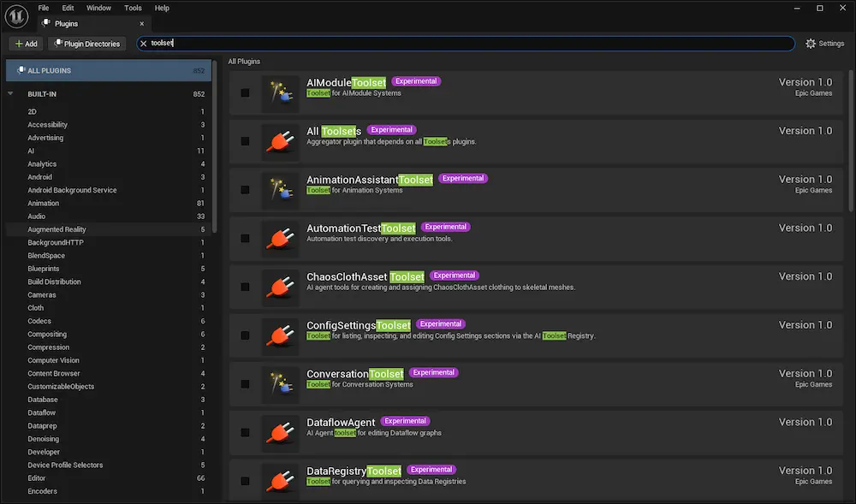The width and height of the screenshot is (856, 504).
Task: Click the AnimationAssistantToolset plugin icon
Action: 280,190
